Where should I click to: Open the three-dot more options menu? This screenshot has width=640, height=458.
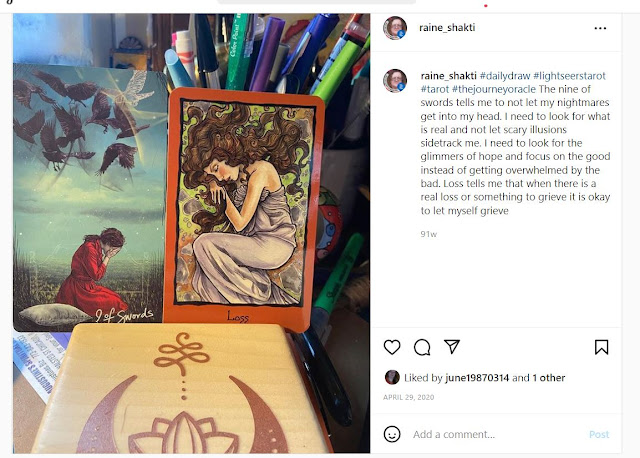pyautogui.click(x=600, y=28)
